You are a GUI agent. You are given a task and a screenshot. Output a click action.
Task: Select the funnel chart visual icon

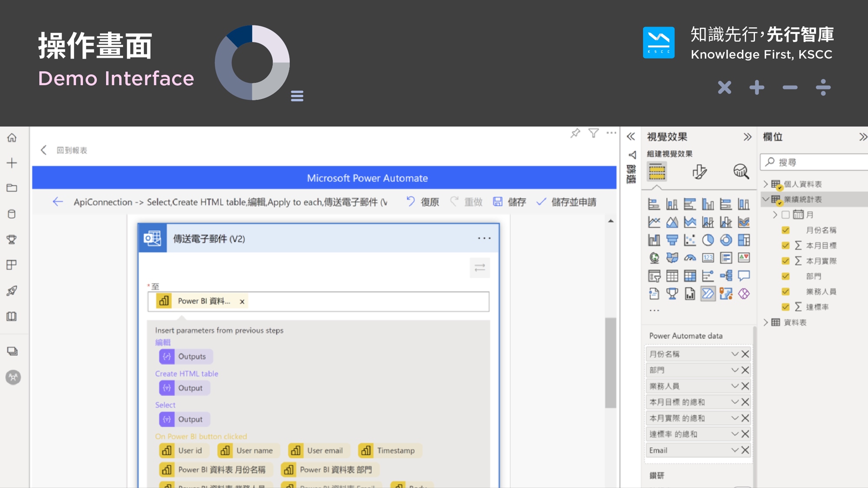click(x=672, y=240)
